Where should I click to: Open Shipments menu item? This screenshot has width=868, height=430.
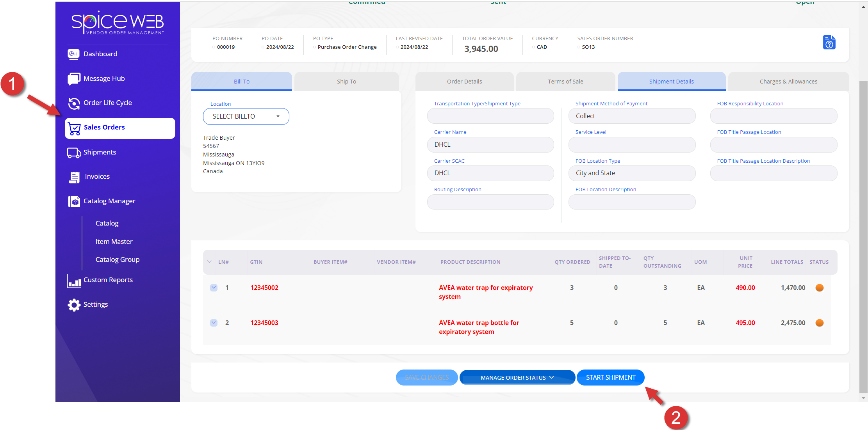point(100,152)
